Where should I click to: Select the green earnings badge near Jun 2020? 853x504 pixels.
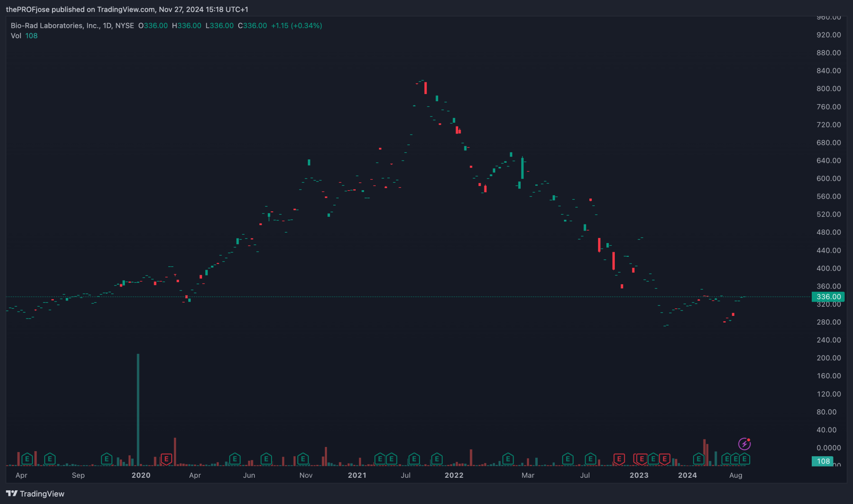click(x=234, y=459)
